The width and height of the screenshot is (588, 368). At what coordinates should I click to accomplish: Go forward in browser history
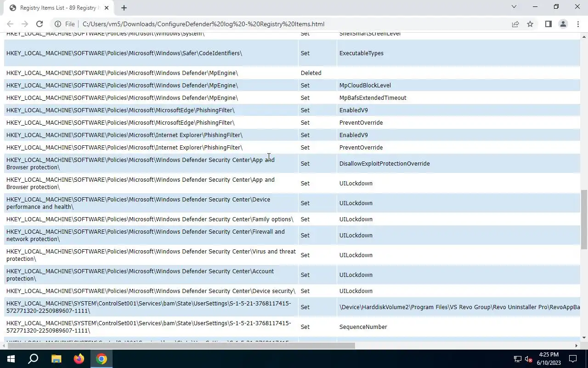pyautogui.click(x=25, y=24)
